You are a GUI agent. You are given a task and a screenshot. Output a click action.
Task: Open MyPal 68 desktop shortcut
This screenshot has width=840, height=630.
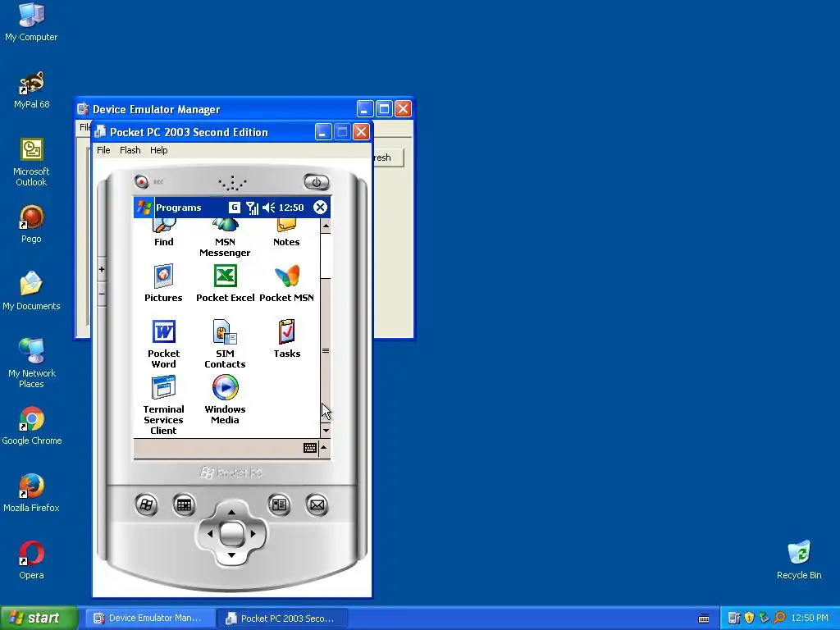[x=31, y=89]
